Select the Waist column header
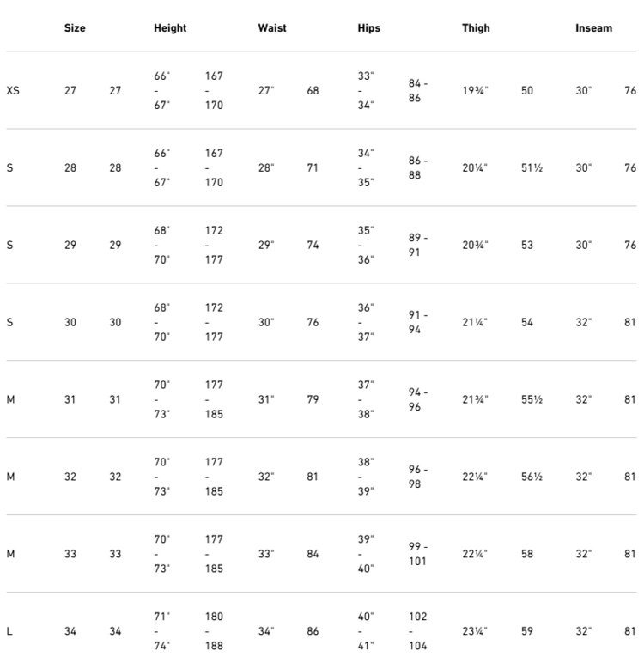Viewport: 644px width, 669px height. [272, 28]
